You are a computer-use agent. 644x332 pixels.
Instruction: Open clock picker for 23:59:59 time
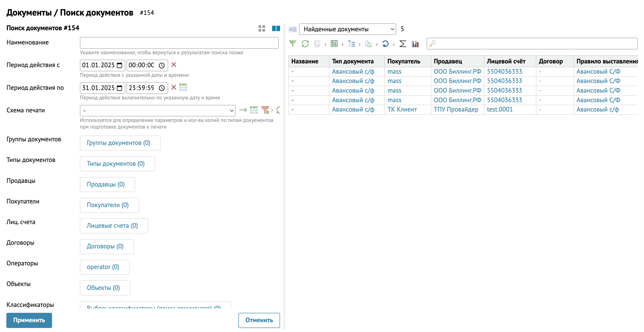[162, 88]
